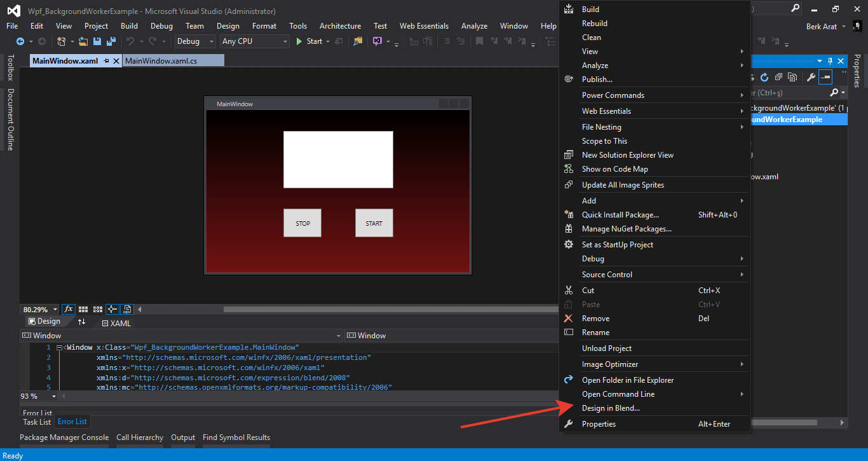The image size is (868, 461).
Task: Choose Open Folder in File Explorer
Action: point(654,380)
